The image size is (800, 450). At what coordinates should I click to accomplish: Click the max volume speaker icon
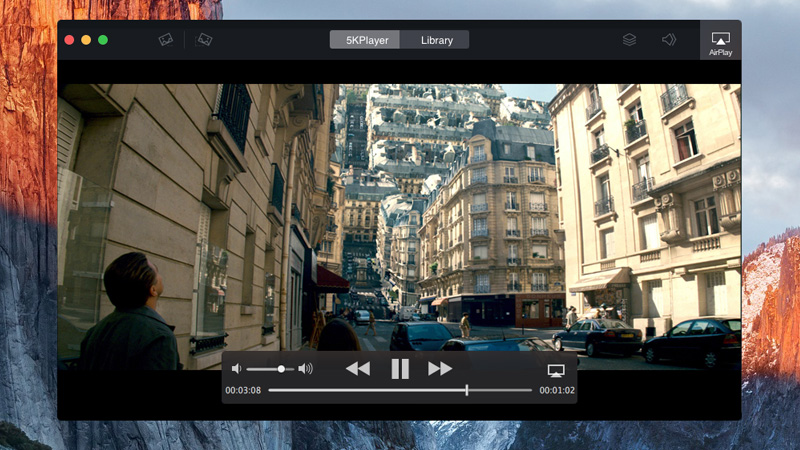pos(306,368)
